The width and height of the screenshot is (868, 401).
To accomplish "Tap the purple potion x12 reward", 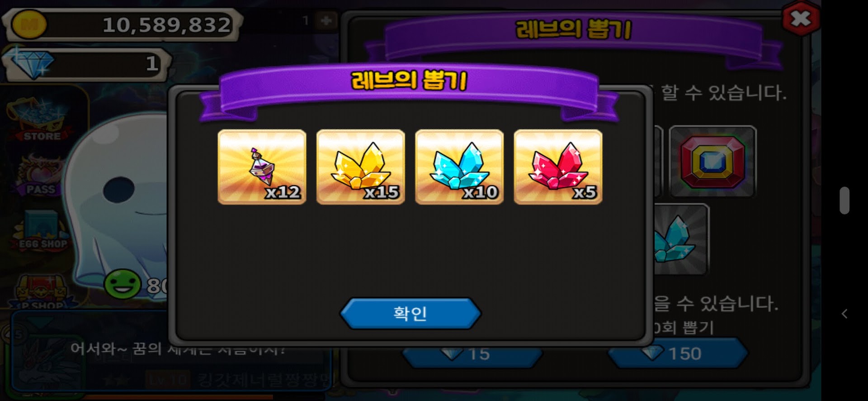I will 262,167.
